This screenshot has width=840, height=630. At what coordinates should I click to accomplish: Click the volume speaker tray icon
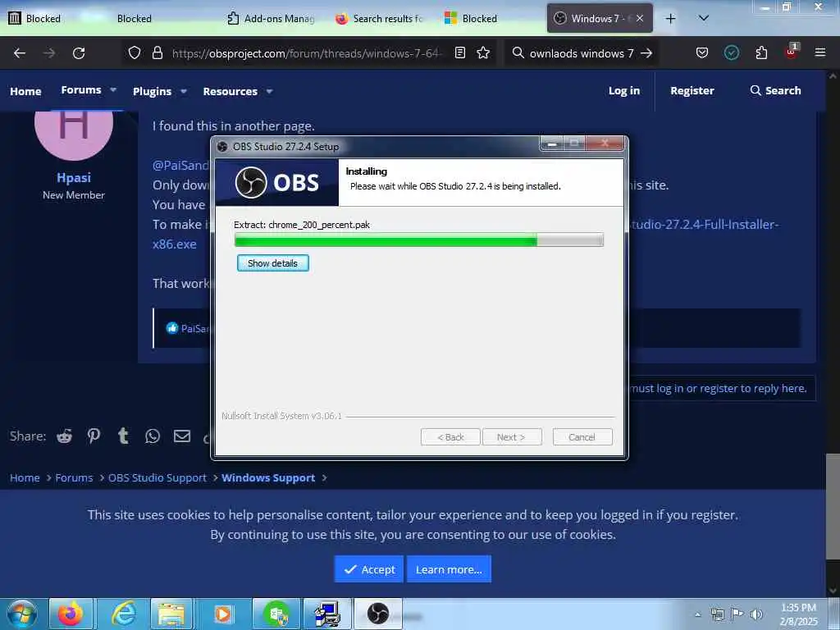point(756,614)
